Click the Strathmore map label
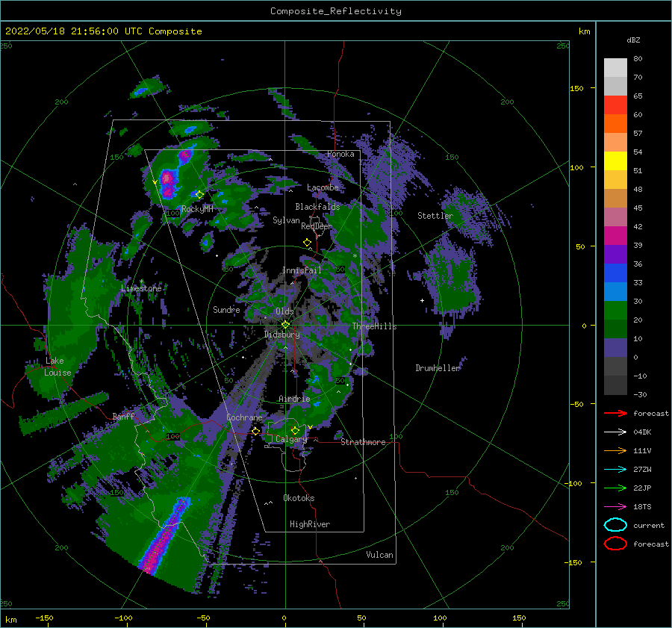The image size is (672, 628). (363, 442)
